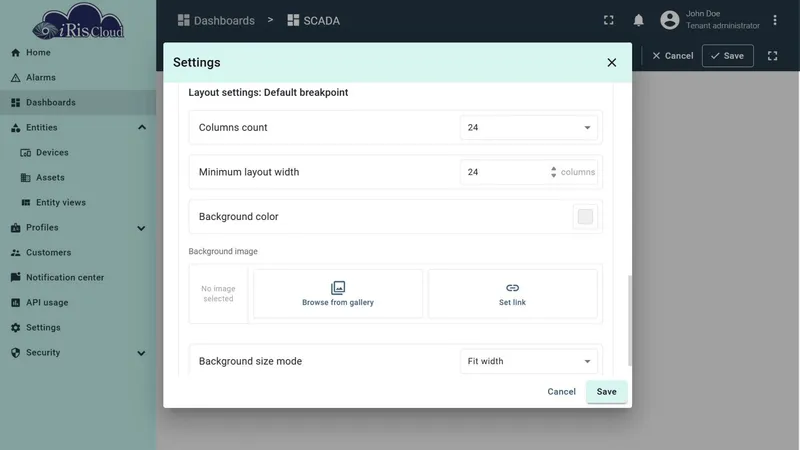Click the Set link chain icon
The height and width of the screenshot is (450, 800).
click(512, 288)
